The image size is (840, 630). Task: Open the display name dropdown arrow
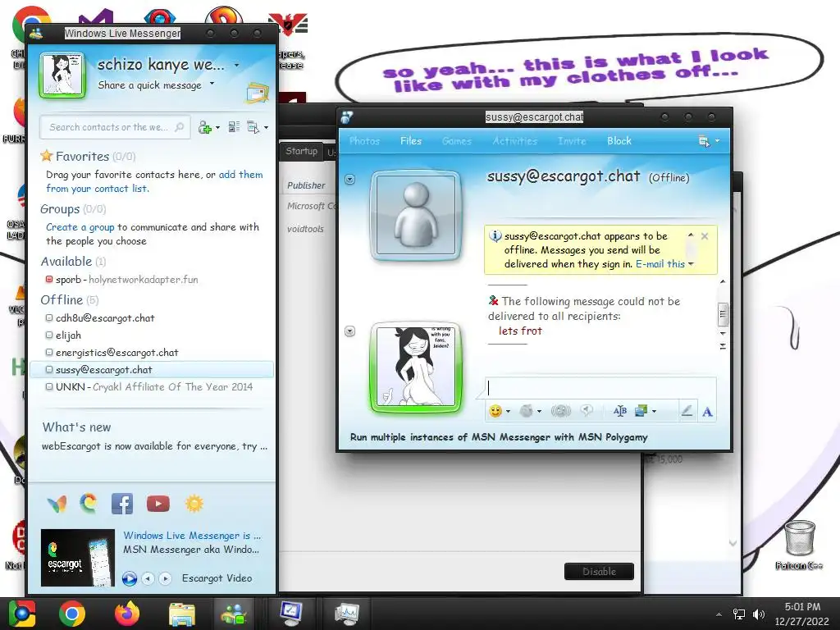[x=237, y=66]
